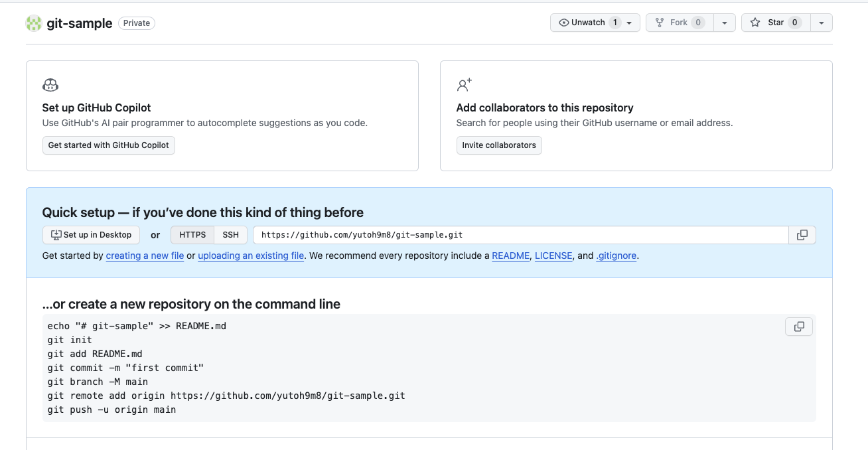Open the star lists dropdown
The height and width of the screenshot is (450, 868).
(821, 22)
